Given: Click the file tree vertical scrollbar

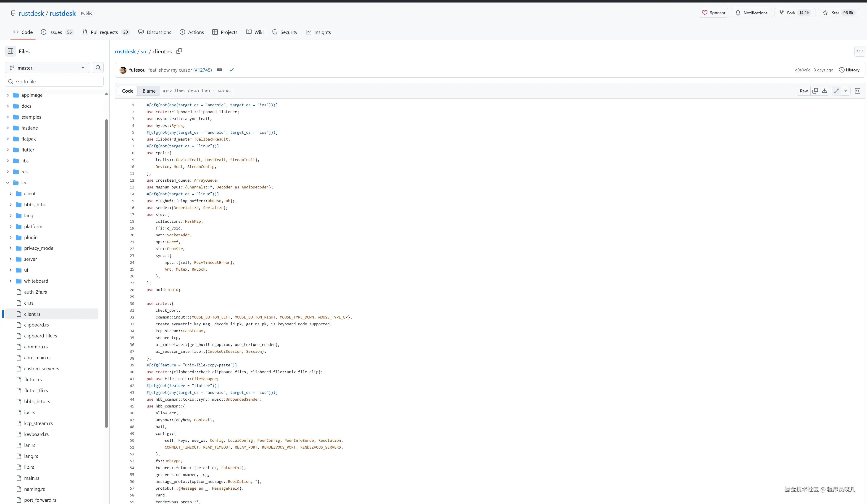Looking at the screenshot, I should tap(106, 273).
